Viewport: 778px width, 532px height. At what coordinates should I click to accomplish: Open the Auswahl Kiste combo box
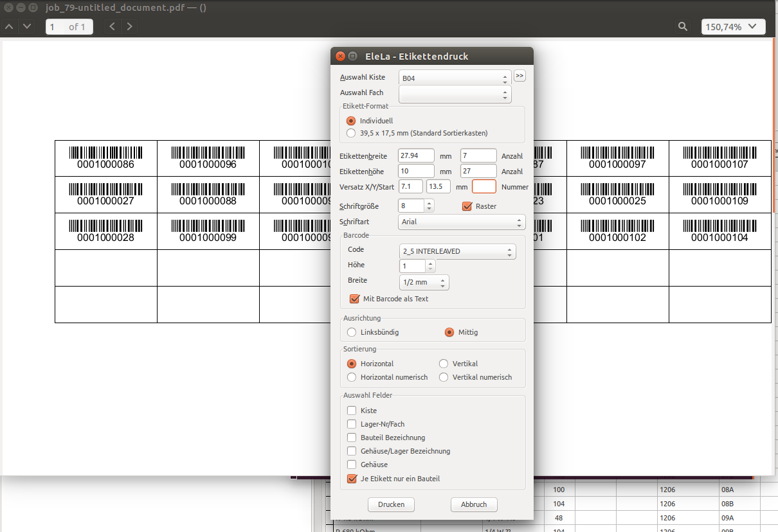coord(455,78)
